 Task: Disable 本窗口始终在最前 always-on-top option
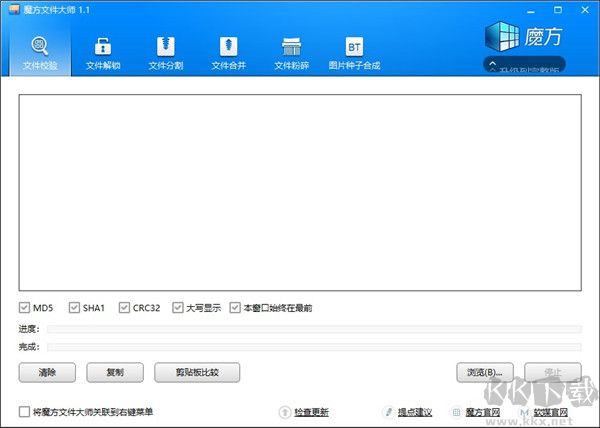[236, 308]
